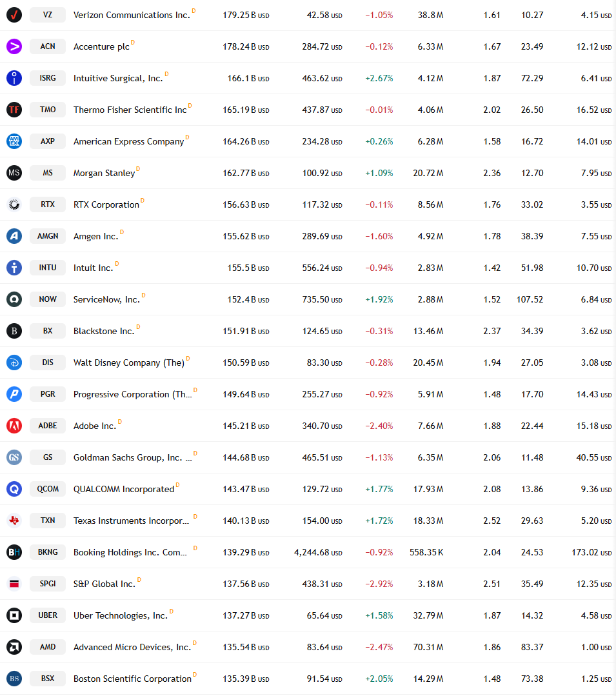Select the TMO ticker badge
Viewport: 616px width, 696px height.
(48, 109)
